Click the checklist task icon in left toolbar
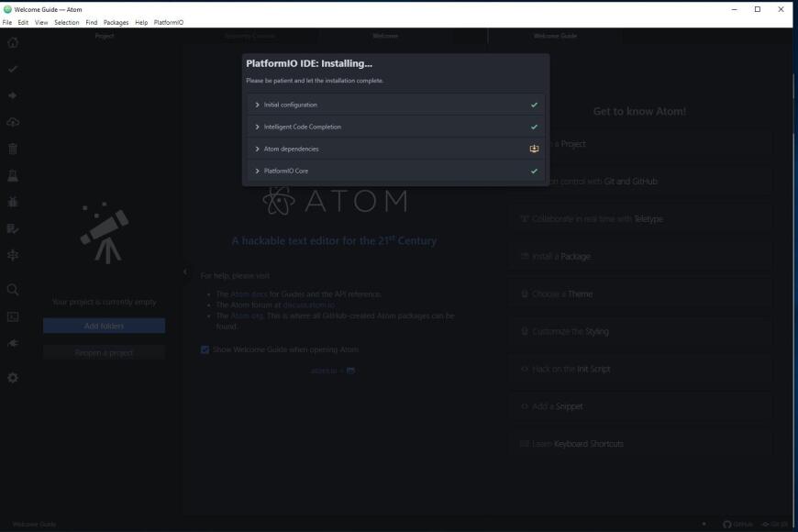Viewport: 798px width, 532px height. pyautogui.click(x=13, y=228)
